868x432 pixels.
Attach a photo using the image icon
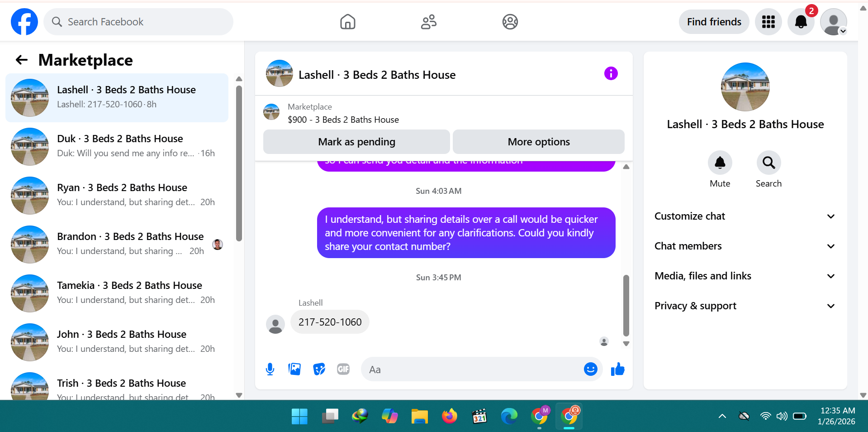[x=294, y=370]
